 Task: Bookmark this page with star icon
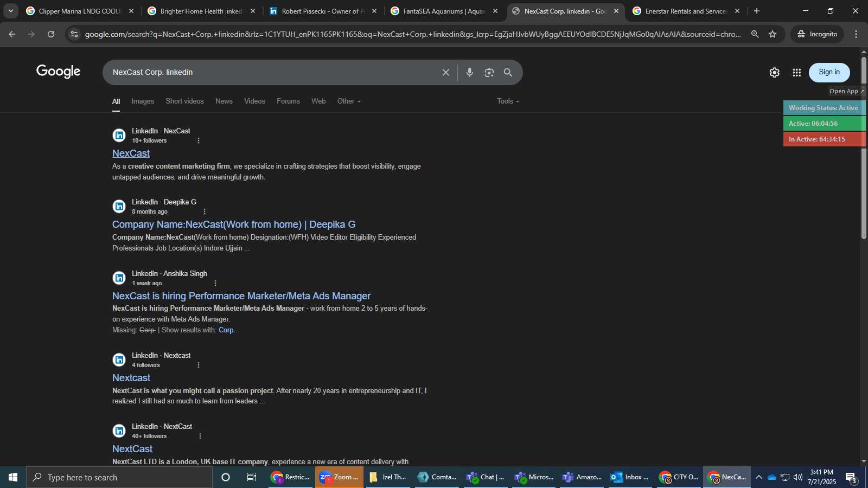point(773,34)
